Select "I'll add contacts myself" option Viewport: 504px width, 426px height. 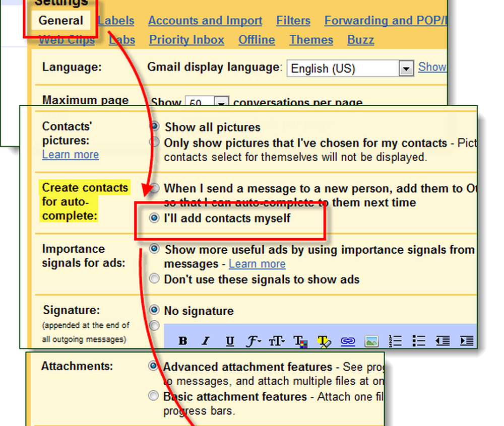pos(155,219)
